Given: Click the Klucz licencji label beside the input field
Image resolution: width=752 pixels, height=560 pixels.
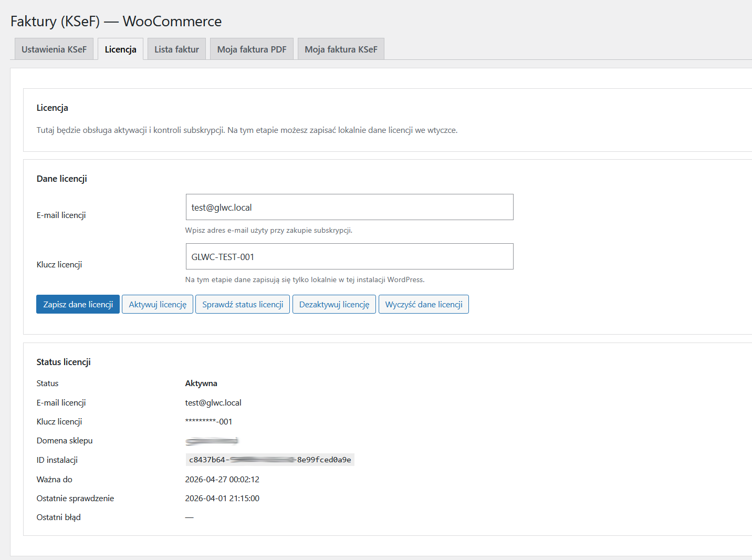Looking at the screenshot, I should (59, 265).
